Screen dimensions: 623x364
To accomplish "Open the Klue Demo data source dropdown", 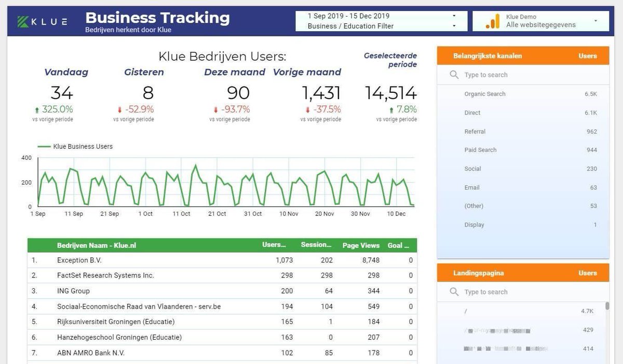I will 540,21.
